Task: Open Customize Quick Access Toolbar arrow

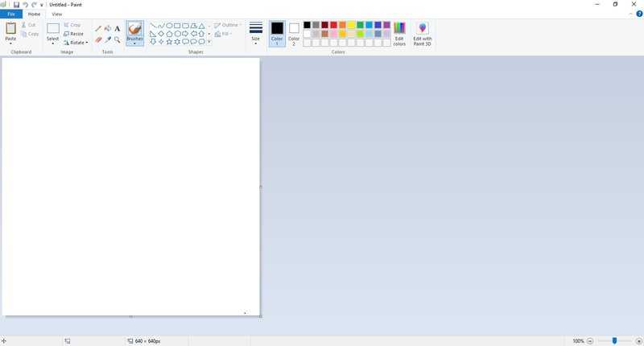Action: [x=42, y=5]
